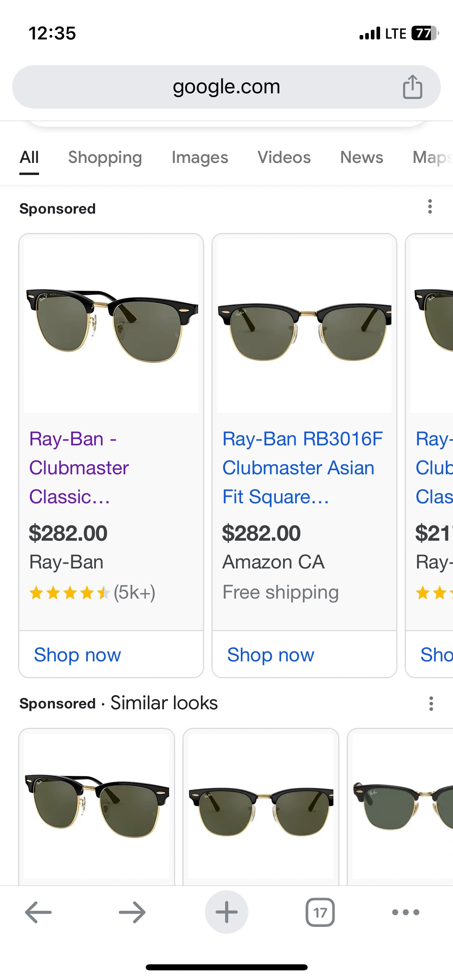Open the browser three-dot more menu
Viewport: 453px width, 980px height.
(405, 912)
